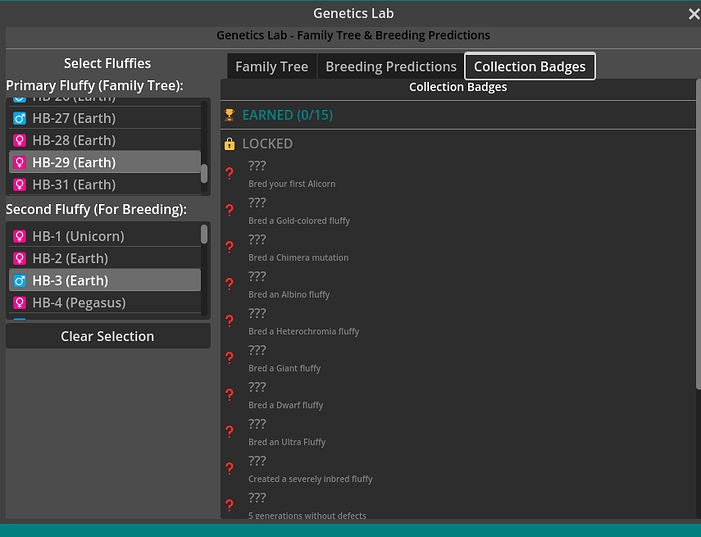Click the trophy icon beside EARNED

(230, 115)
